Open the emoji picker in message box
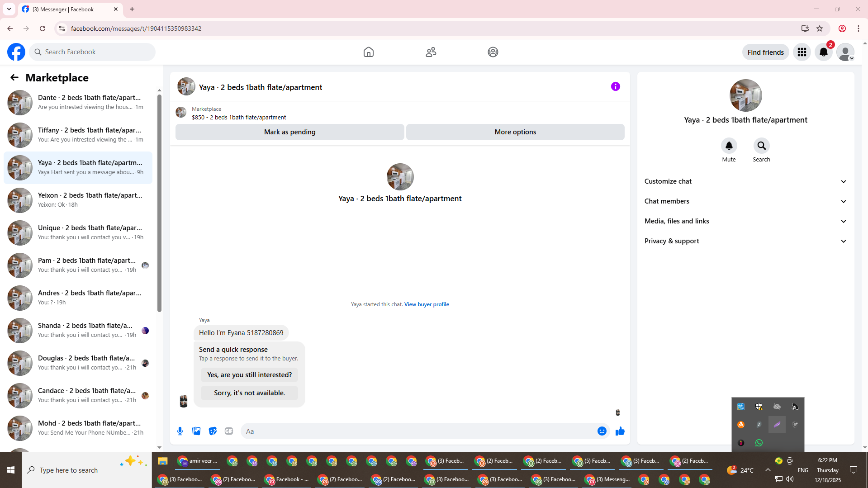868x488 pixels. click(602, 431)
